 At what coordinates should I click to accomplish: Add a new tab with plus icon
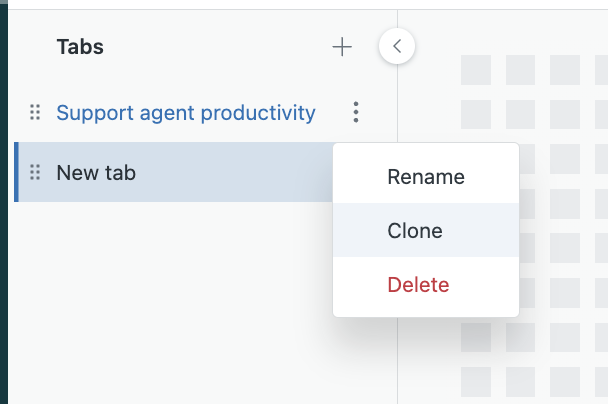342,47
